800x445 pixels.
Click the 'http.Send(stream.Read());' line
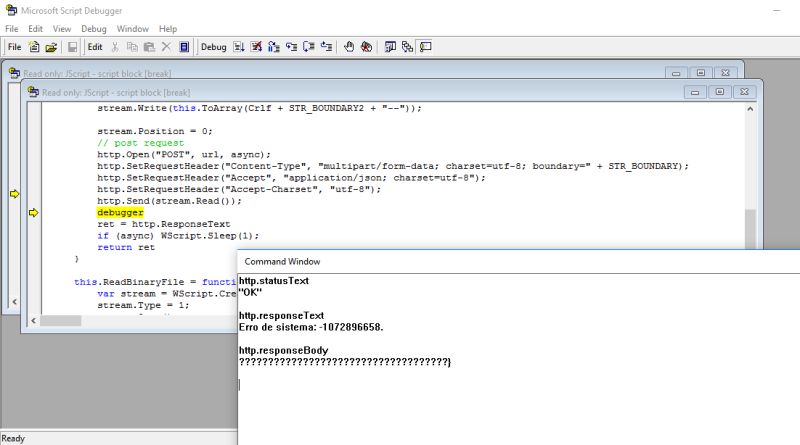(x=169, y=201)
